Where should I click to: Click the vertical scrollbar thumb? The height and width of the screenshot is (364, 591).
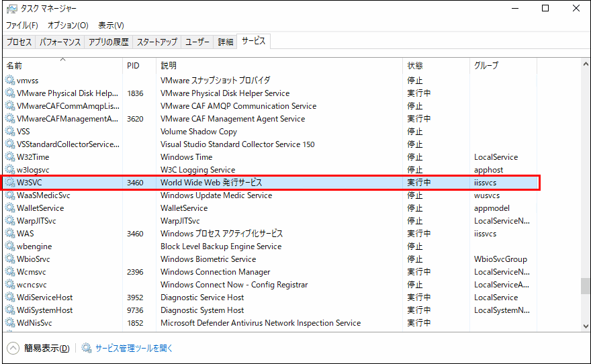586,286
